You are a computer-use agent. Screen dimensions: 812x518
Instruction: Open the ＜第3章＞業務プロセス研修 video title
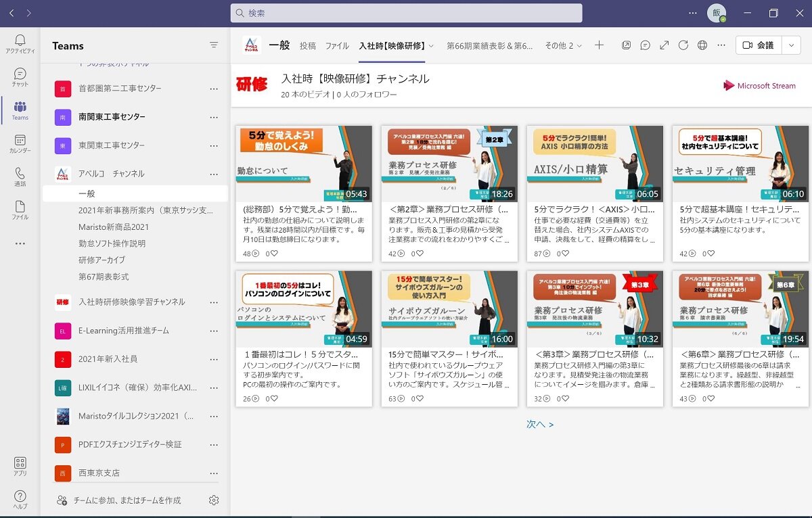(595, 354)
